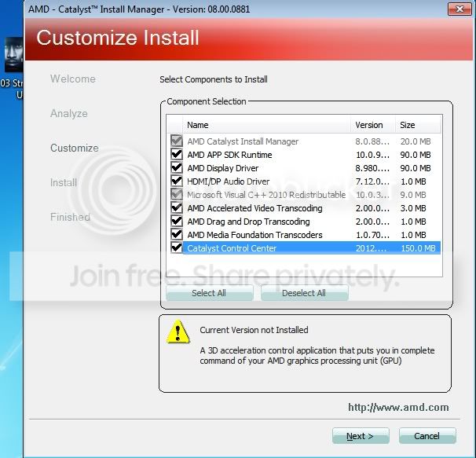
Task: Click the yellow warning triangle icon
Action: coord(178,332)
